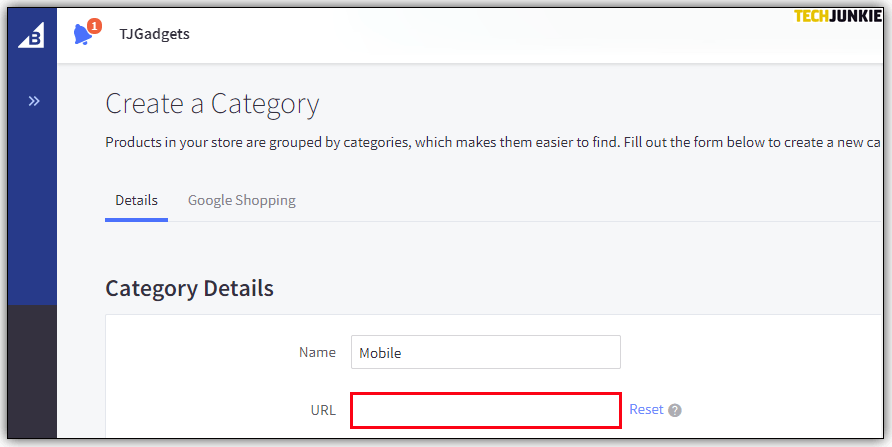
Task: Click the Name field containing Mobile
Action: [x=485, y=352]
